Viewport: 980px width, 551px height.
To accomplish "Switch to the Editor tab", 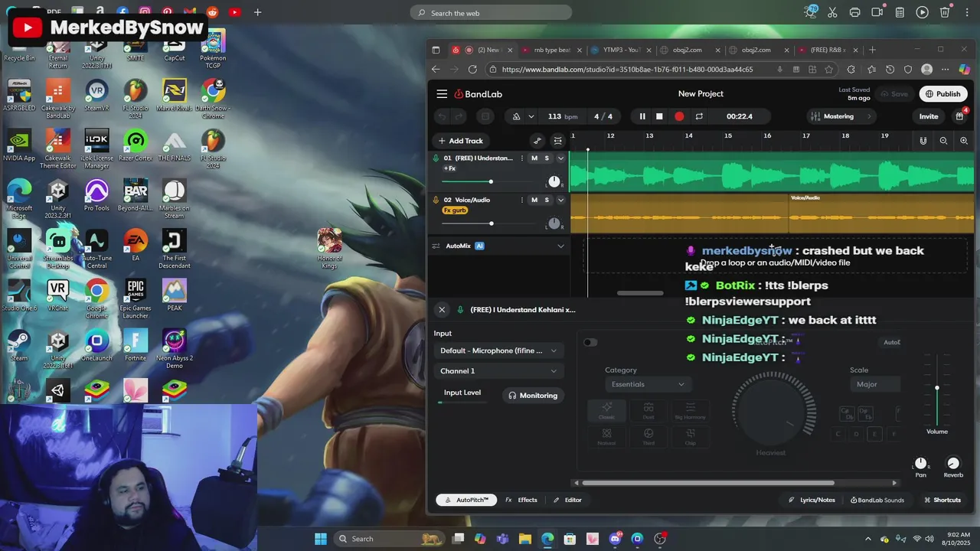I will pyautogui.click(x=567, y=500).
